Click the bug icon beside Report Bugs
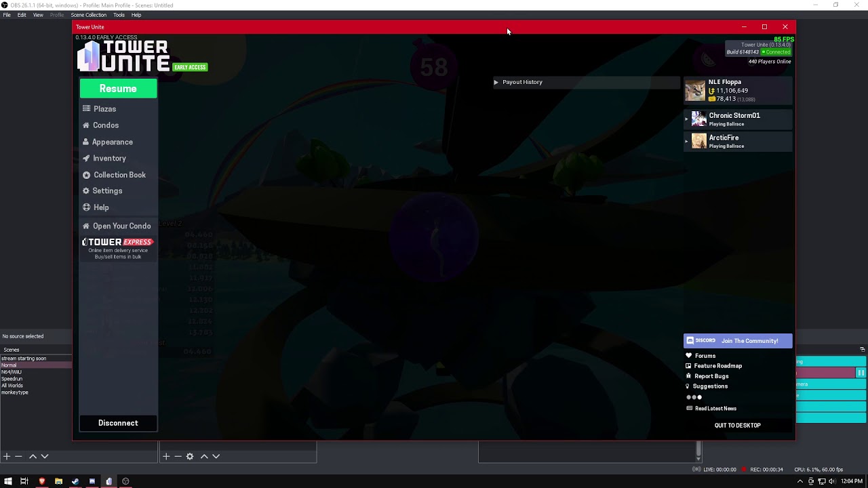868x488 pixels. [x=689, y=376]
